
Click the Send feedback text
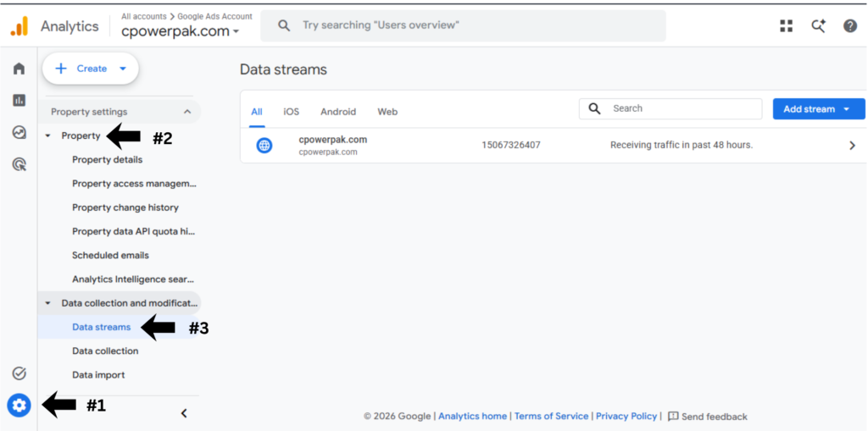point(715,417)
